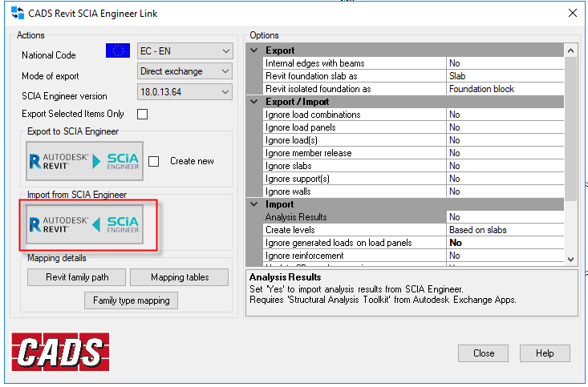Close the dialog with the X button
This screenshot has height=387, width=588.
pyautogui.click(x=573, y=13)
